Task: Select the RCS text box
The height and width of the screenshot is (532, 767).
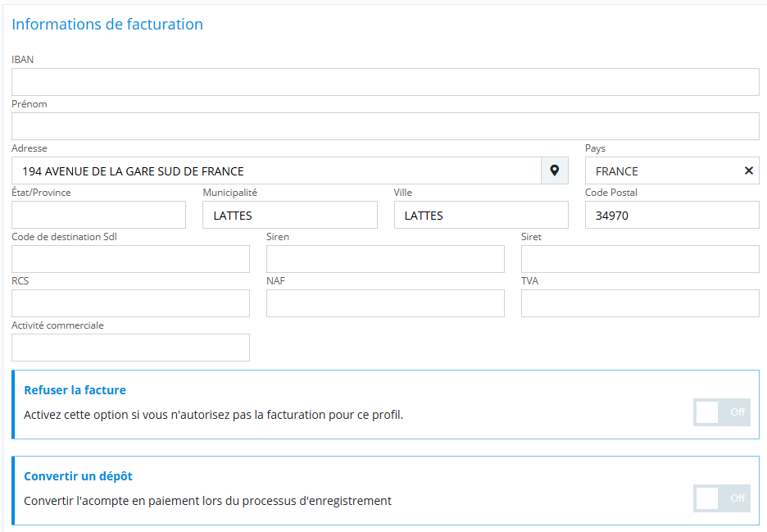Action: [x=130, y=303]
